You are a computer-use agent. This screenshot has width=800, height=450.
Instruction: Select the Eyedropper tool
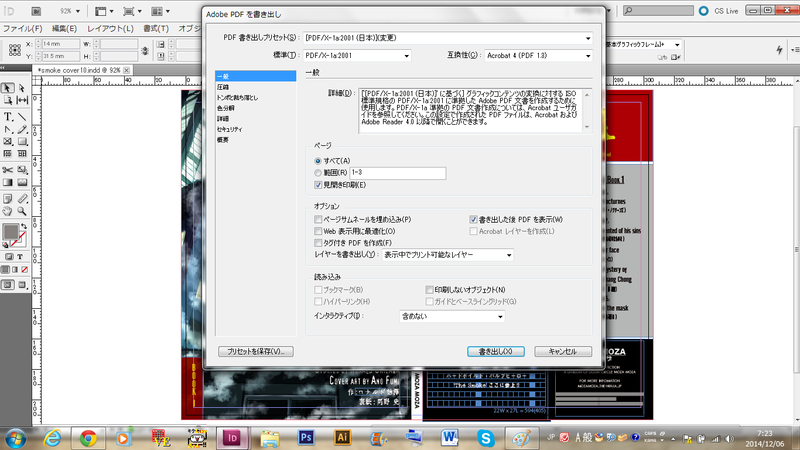(x=22, y=199)
